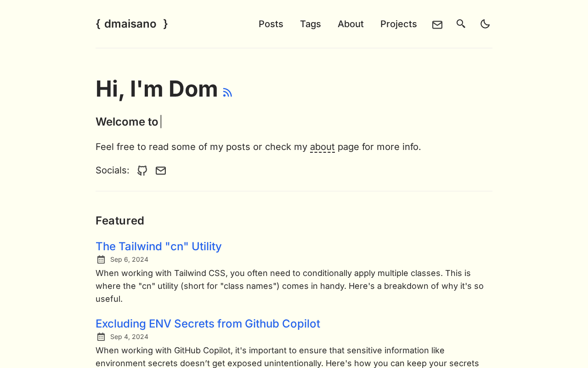588x368 pixels.
Task: Click the Sep 6, 2024 post date
Action: point(129,259)
